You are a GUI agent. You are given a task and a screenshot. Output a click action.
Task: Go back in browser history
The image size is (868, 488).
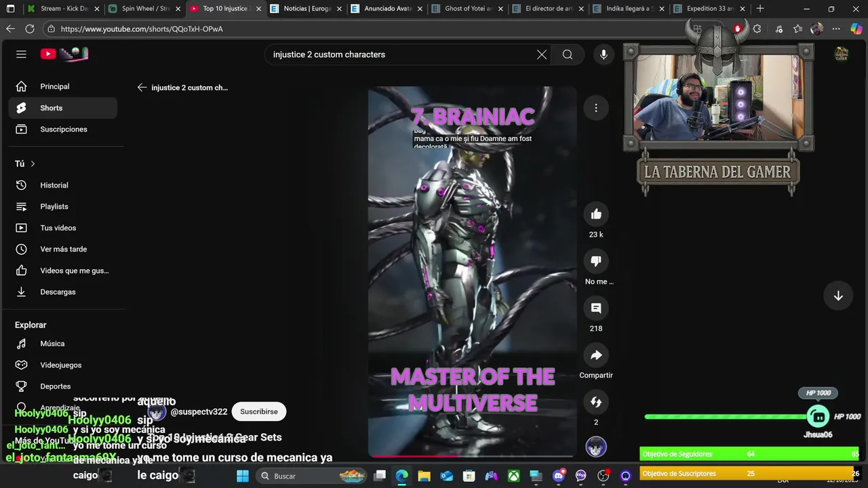click(x=10, y=29)
